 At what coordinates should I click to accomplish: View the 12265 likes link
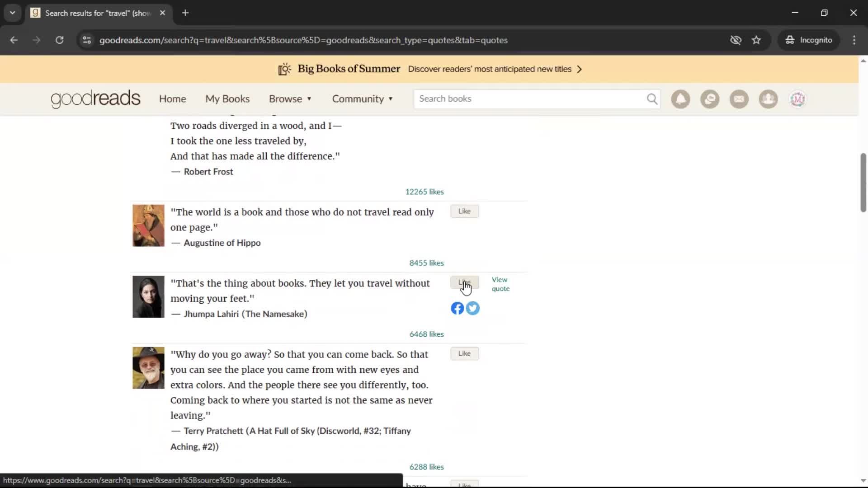pos(425,192)
